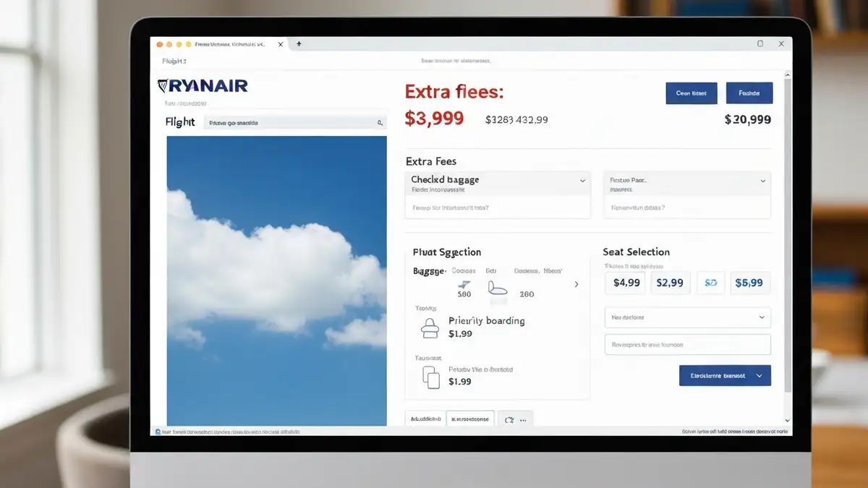Click the Flight search input field

click(x=295, y=123)
